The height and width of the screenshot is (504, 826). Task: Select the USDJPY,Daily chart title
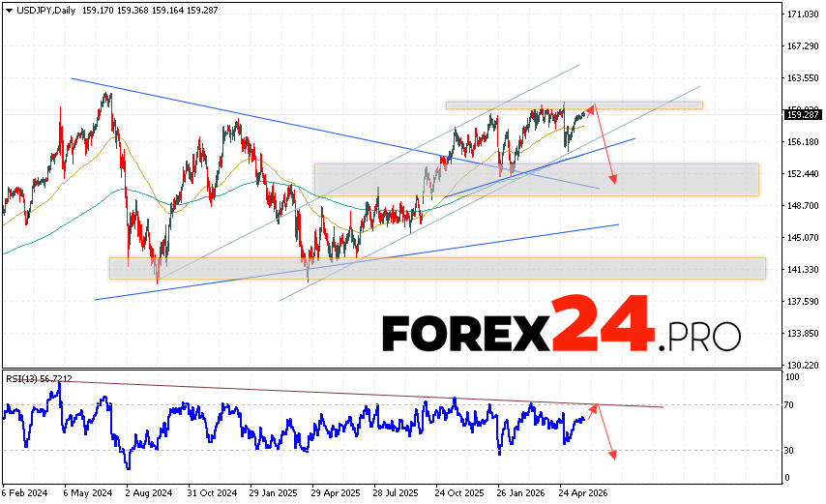45,10
